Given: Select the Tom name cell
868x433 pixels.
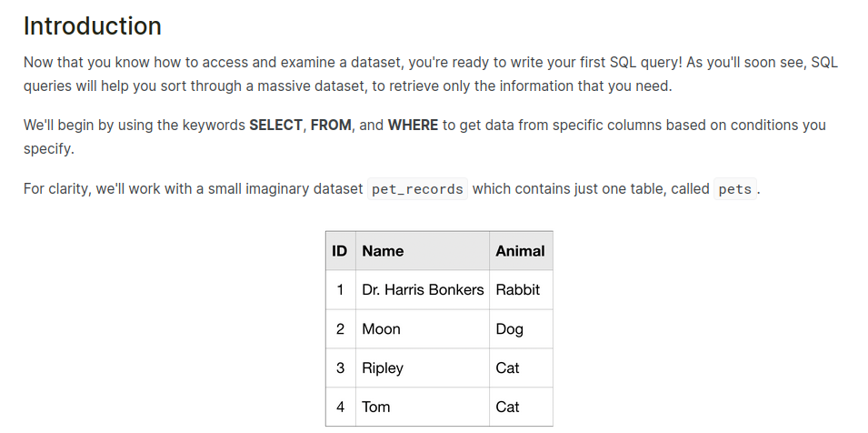Looking at the screenshot, I should tap(376, 408).
